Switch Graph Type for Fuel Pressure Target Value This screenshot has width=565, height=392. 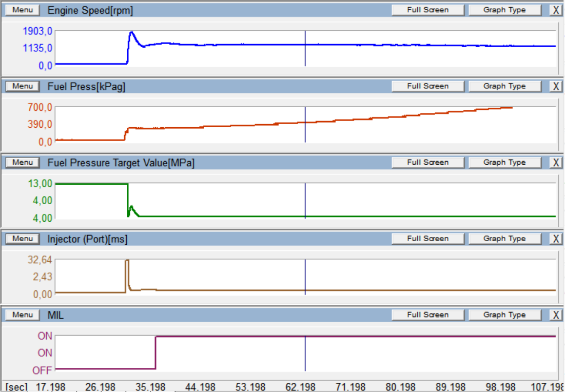click(x=504, y=163)
